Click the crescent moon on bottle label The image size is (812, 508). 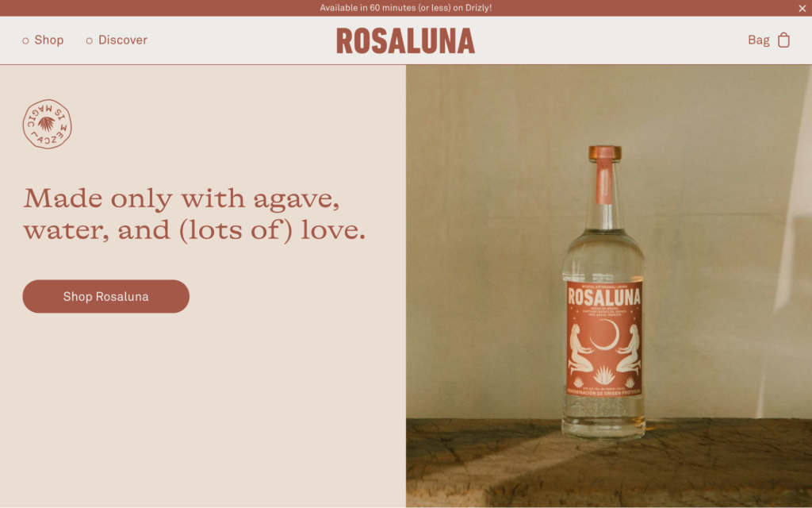pos(606,335)
